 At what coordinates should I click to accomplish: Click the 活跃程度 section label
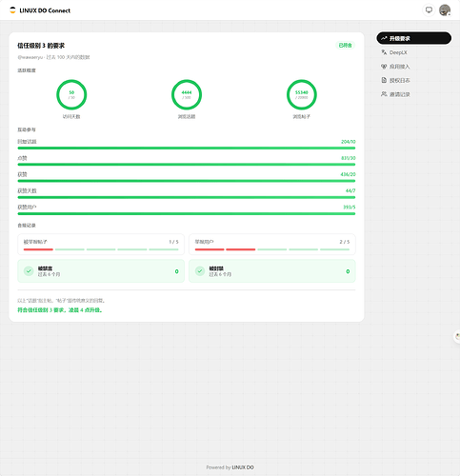tap(27, 70)
